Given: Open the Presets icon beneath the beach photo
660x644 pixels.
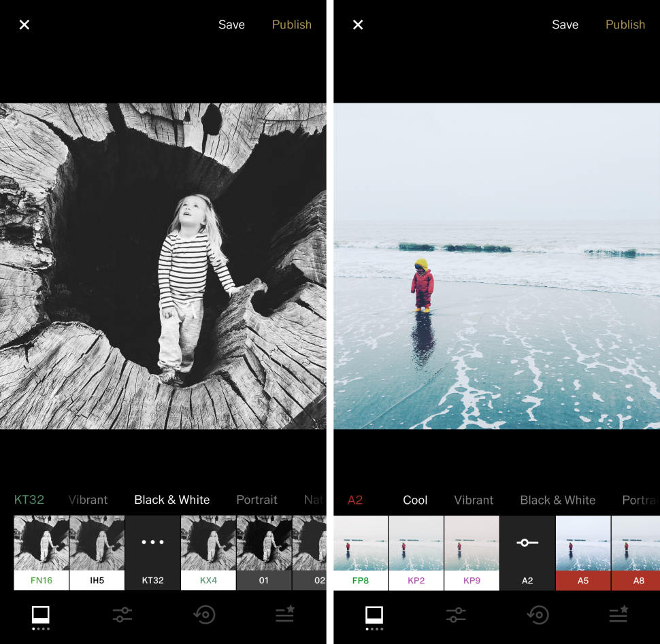Looking at the screenshot, I should tap(373, 615).
